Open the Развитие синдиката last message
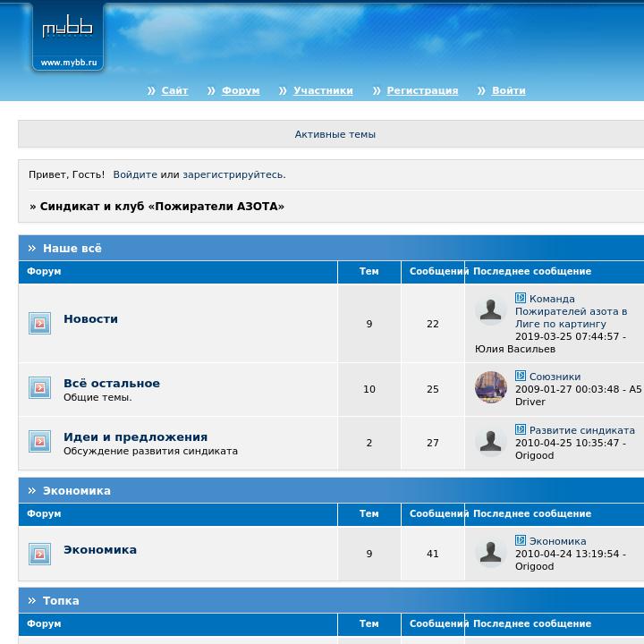Image resolution: width=644 pixels, height=644 pixels. coord(582,430)
